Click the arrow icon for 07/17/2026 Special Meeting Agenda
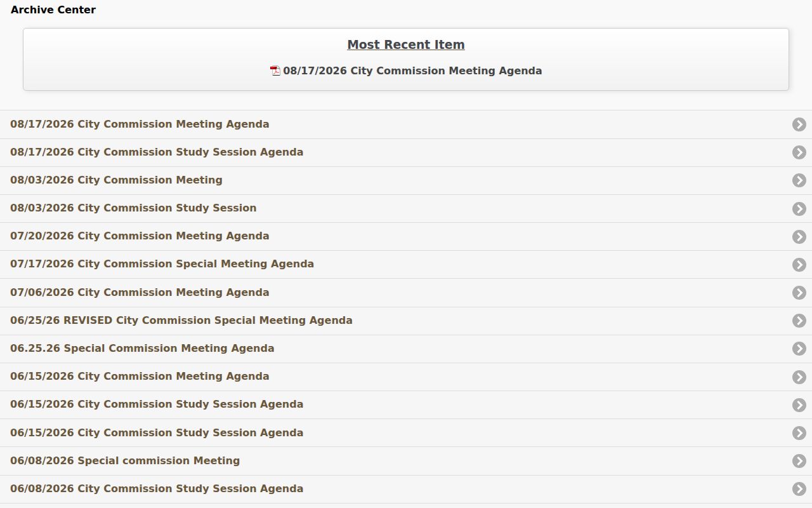This screenshot has width=812, height=508. 799,265
